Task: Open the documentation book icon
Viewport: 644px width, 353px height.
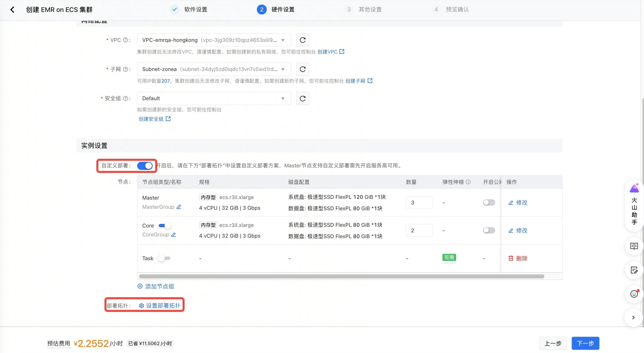Action: (634, 246)
